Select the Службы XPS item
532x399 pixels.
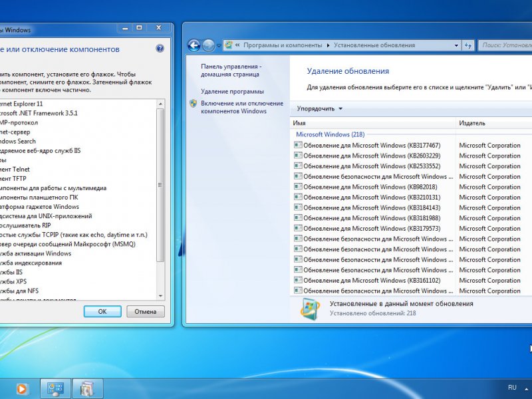[13, 281]
